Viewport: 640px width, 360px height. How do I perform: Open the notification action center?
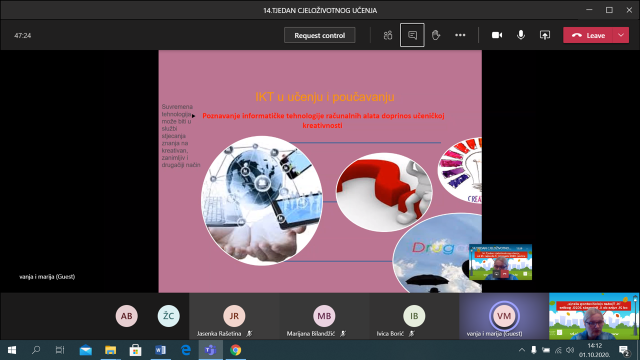coord(624,350)
